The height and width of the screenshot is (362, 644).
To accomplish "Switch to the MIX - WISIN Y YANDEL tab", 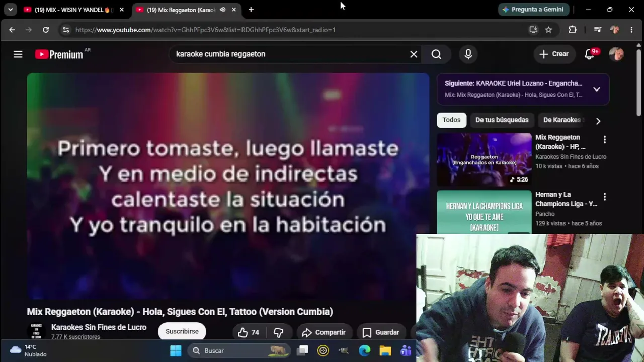I will coord(73,10).
